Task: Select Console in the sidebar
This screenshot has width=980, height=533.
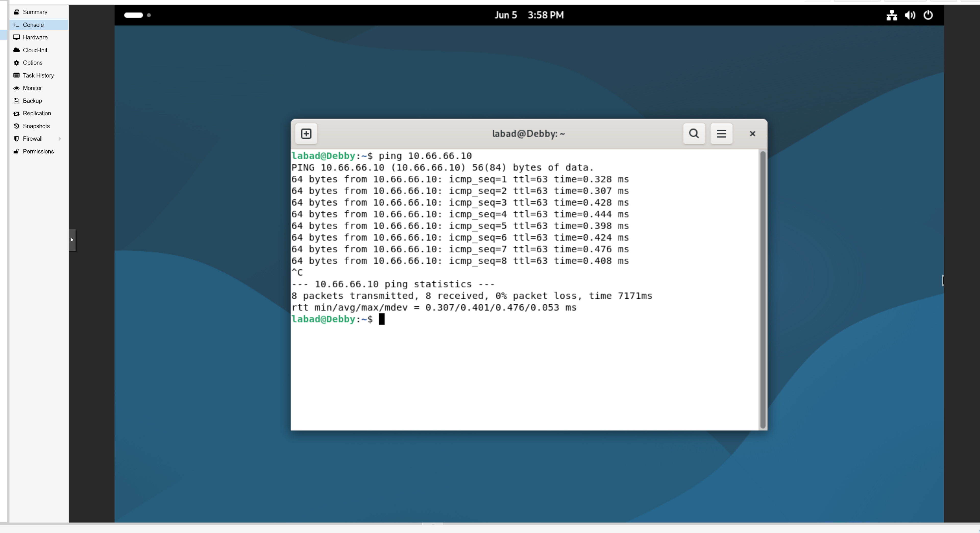Action: click(39, 25)
